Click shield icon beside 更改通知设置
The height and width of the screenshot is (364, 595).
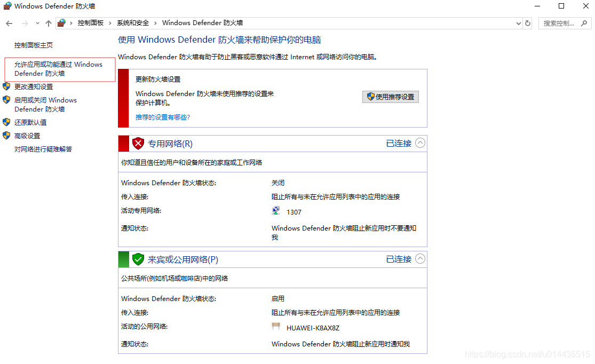[6, 86]
